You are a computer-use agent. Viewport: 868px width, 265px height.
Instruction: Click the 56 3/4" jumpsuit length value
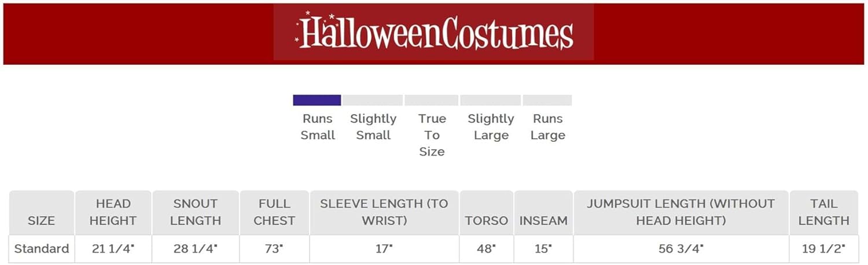(x=681, y=249)
